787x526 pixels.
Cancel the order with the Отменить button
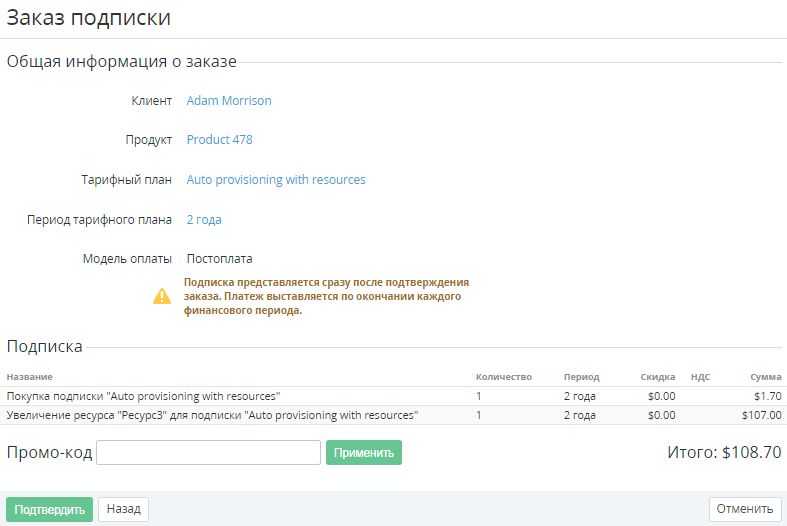745,509
